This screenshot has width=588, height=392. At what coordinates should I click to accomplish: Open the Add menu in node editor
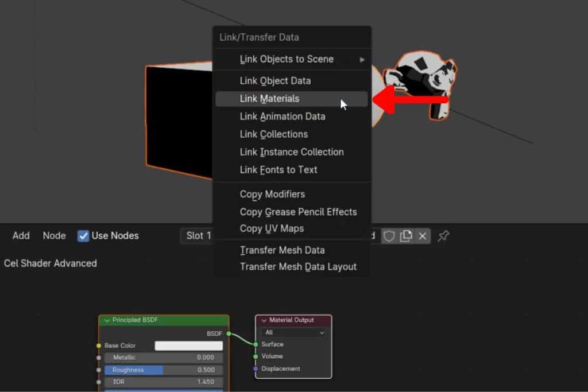(x=21, y=236)
